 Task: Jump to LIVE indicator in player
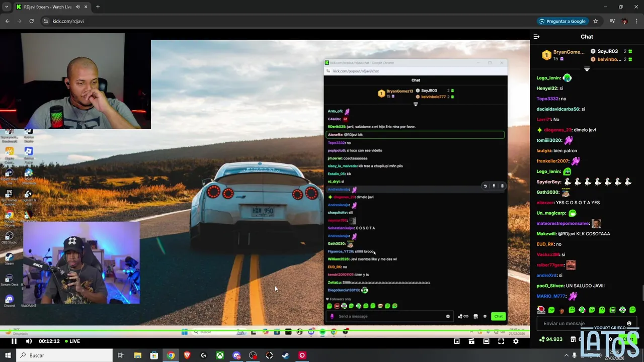pyautogui.click(x=71, y=341)
